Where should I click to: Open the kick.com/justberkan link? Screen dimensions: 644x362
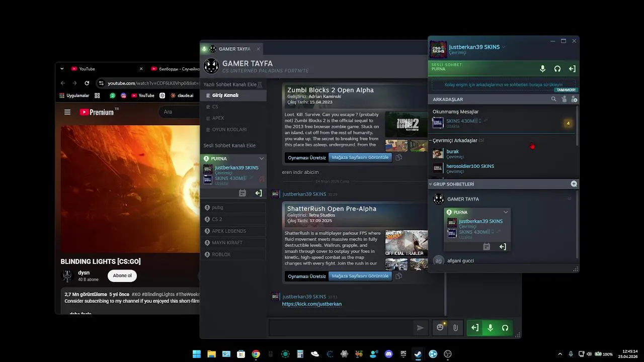click(x=311, y=304)
